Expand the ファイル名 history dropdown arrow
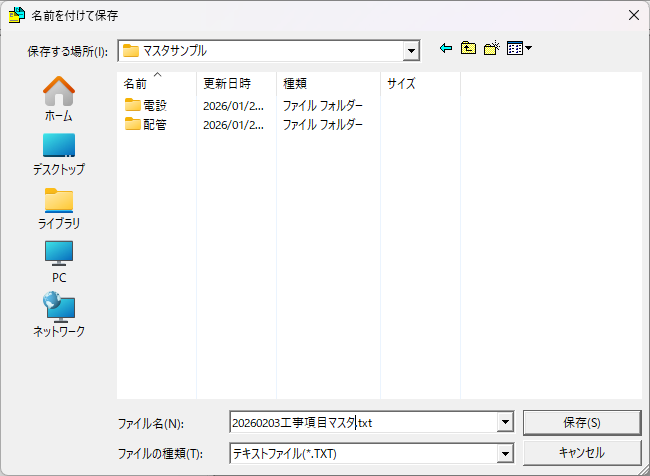This screenshot has height=476, width=650. coord(505,423)
